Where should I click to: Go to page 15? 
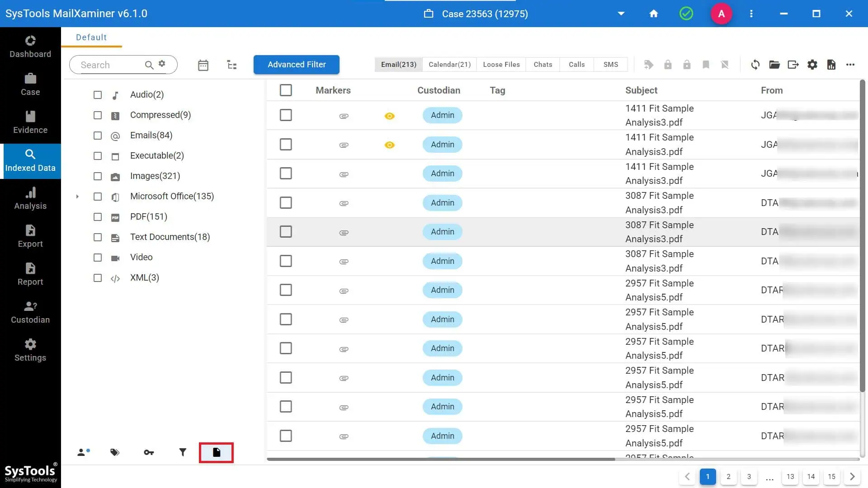[832, 477]
